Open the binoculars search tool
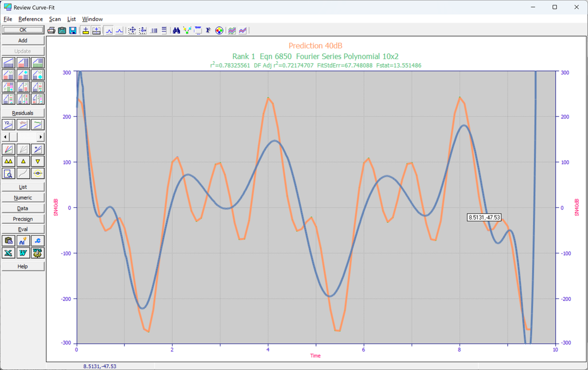 [176, 30]
